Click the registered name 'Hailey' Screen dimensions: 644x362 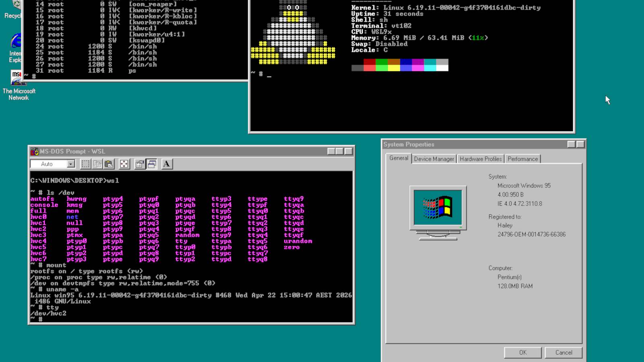coord(505,225)
